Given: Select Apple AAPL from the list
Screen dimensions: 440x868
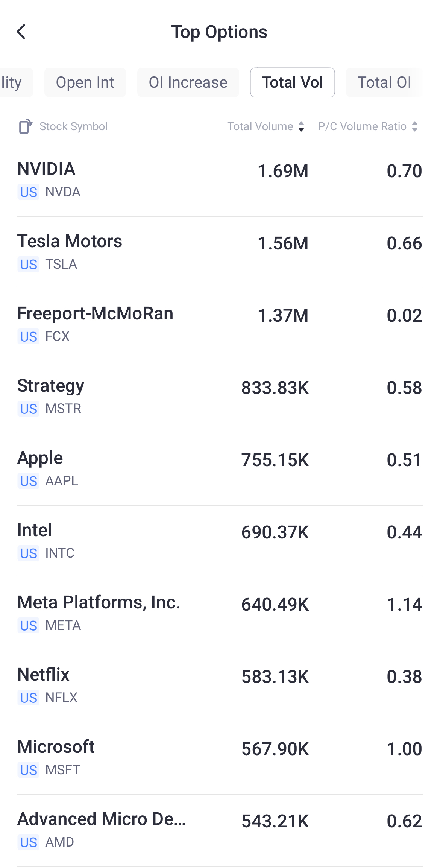Looking at the screenshot, I should (220, 469).
